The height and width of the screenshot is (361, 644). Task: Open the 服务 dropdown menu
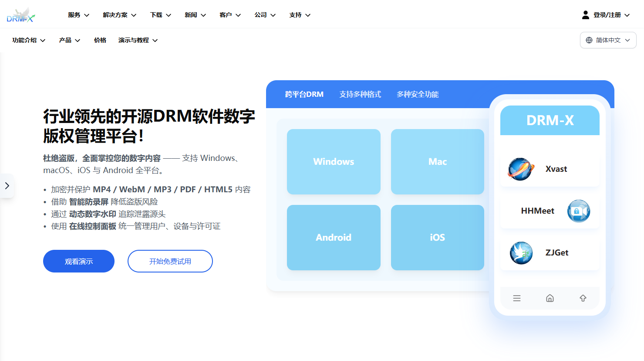click(x=79, y=15)
